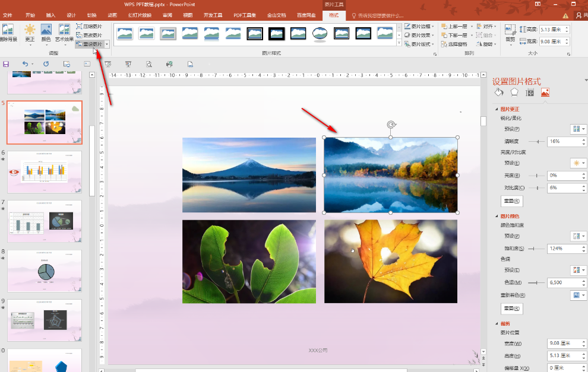Viewport: 588px width, 372px height.
Task: Open the 幻灯片放映 slideshow tab
Action: coord(140,15)
